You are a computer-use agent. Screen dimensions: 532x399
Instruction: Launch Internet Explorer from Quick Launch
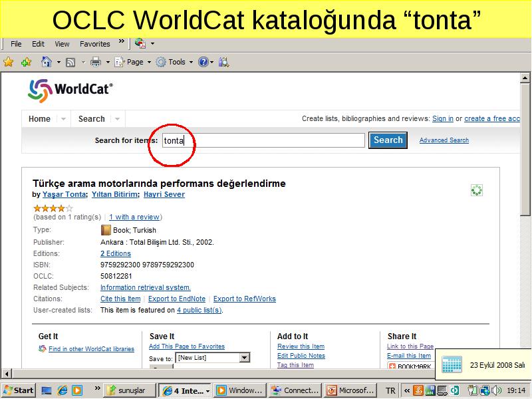pos(62,390)
